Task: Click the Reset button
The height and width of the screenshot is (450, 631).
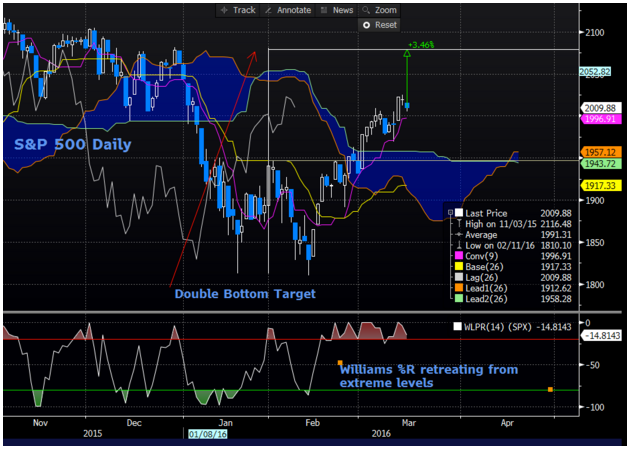Action: tap(379, 25)
